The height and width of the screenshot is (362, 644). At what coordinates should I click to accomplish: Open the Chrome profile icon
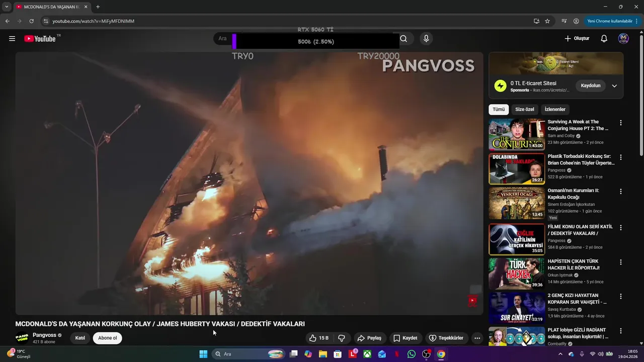(576, 21)
